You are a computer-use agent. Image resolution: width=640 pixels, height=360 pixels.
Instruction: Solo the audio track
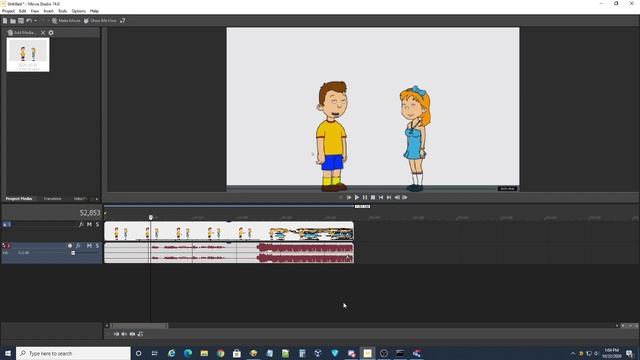pyautogui.click(x=97, y=246)
